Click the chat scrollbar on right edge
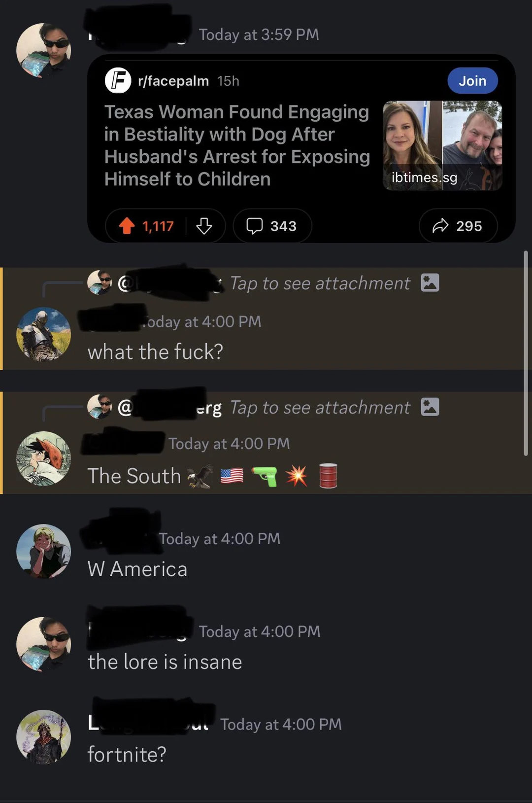Image resolution: width=532 pixels, height=803 pixels. [526, 353]
